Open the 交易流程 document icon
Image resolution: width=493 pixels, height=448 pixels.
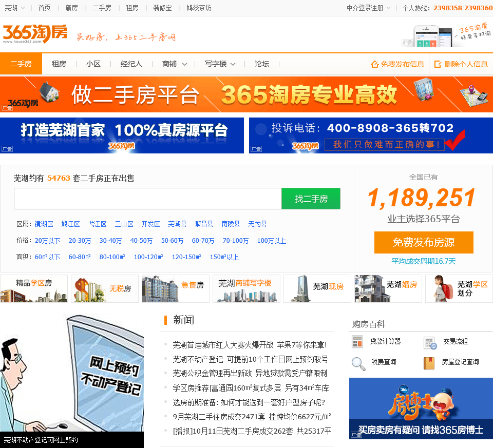click(x=430, y=343)
